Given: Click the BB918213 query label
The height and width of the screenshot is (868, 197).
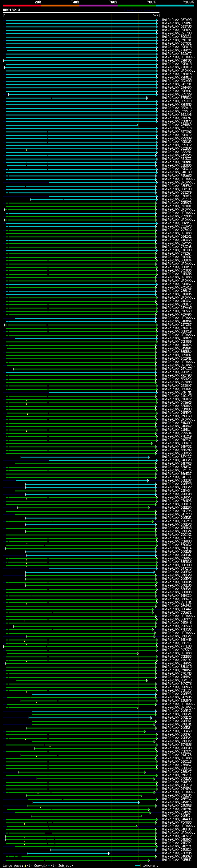Looking at the screenshot, I should pos(11,10).
